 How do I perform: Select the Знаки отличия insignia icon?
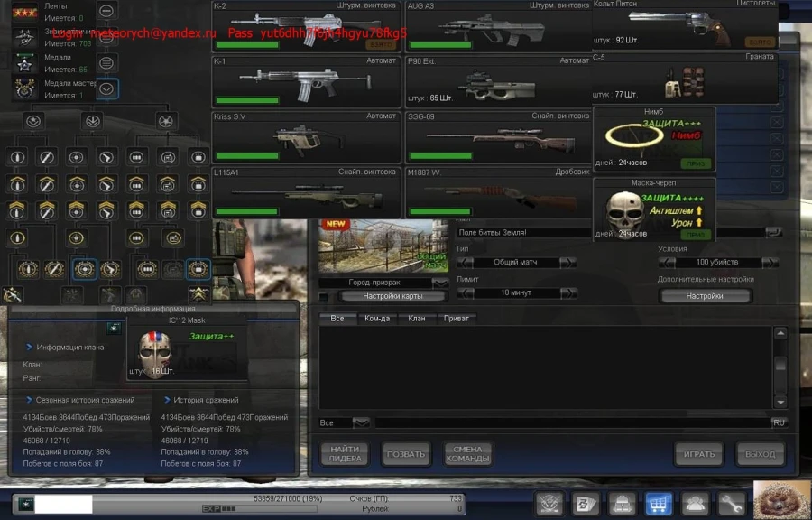point(25,37)
